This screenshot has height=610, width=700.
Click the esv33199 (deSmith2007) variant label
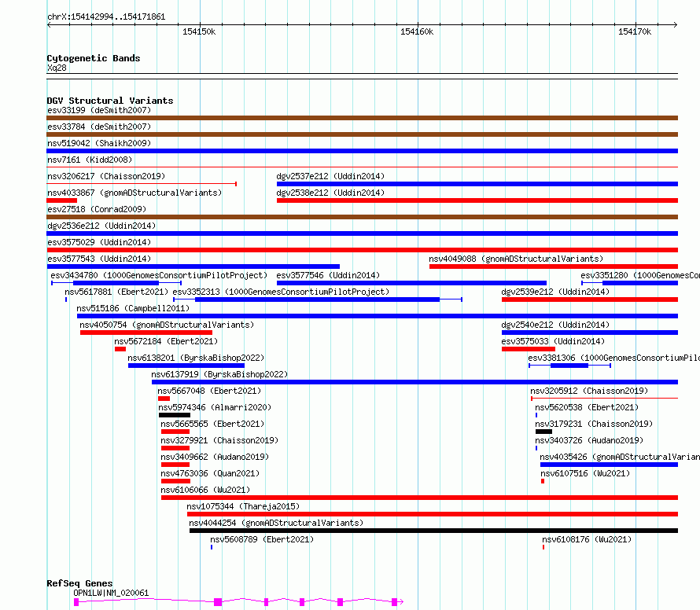99,110
